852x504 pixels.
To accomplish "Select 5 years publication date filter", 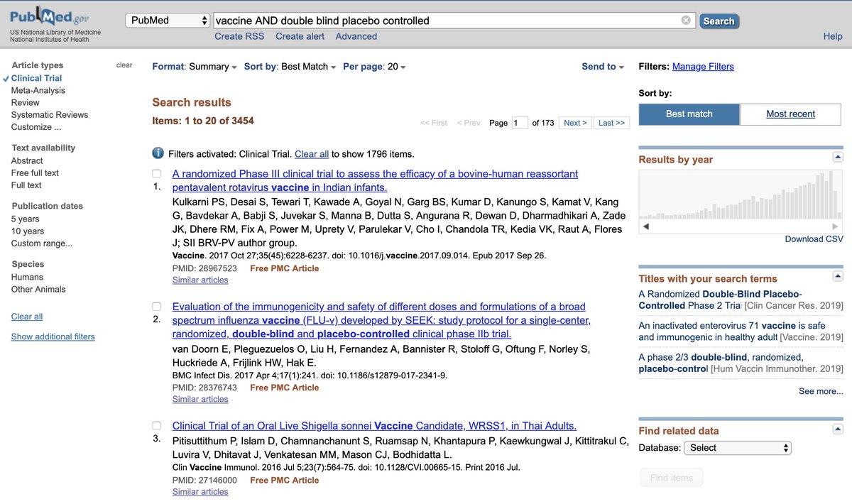I will [x=25, y=219].
